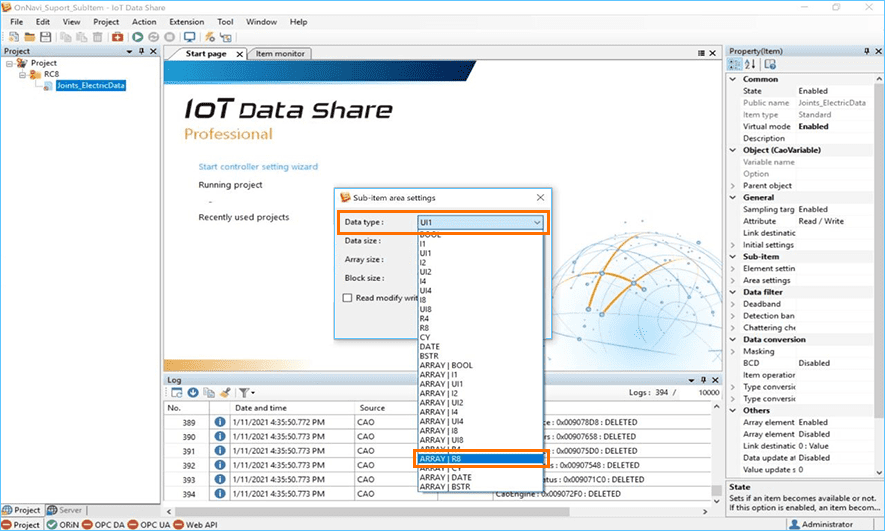
Task: Expand the Initial settings property
Action: 733,245
